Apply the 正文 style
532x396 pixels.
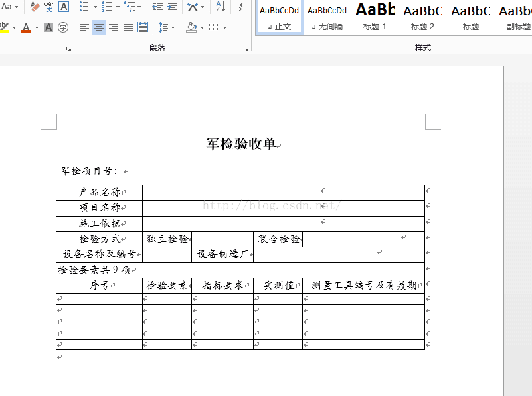pos(279,17)
